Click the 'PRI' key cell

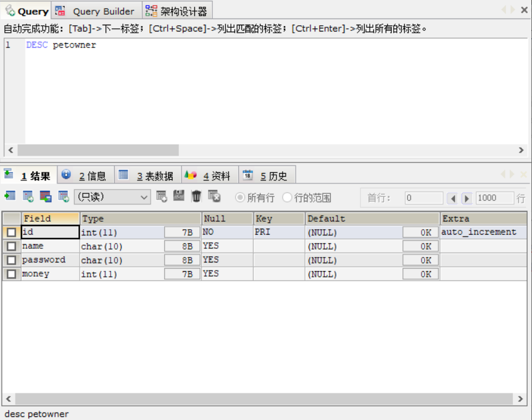pyautogui.click(x=279, y=232)
